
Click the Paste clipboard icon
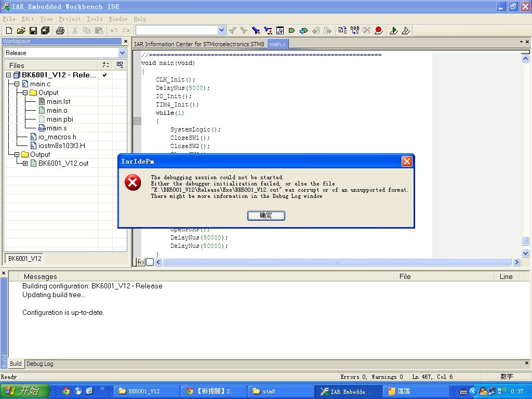pyautogui.click(x=99, y=31)
